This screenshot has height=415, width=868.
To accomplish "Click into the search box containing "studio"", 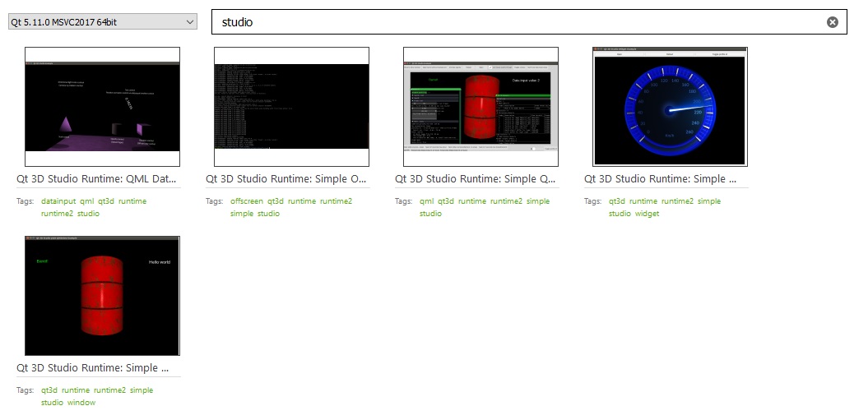I will coord(518,22).
